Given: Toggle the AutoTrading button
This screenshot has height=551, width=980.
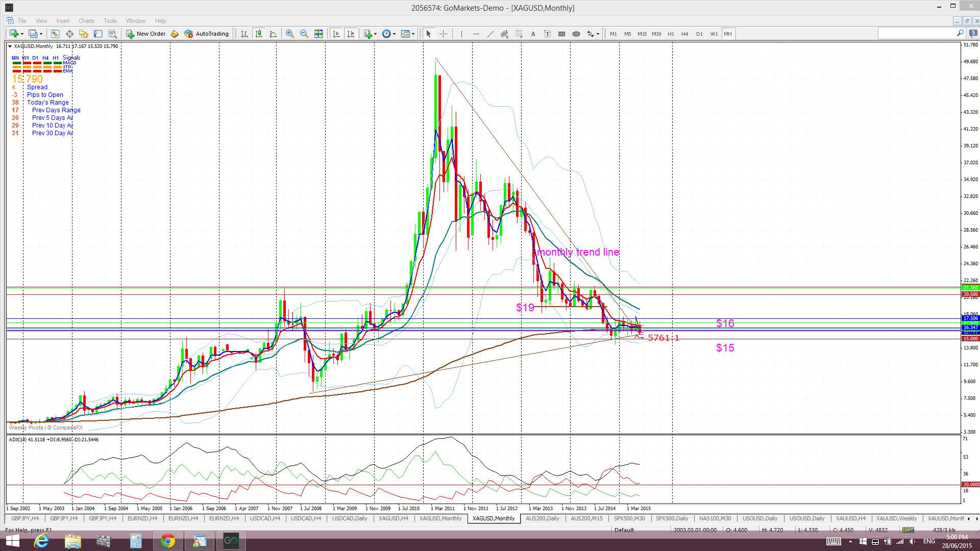Looking at the screenshot, I should coord(207,34).
